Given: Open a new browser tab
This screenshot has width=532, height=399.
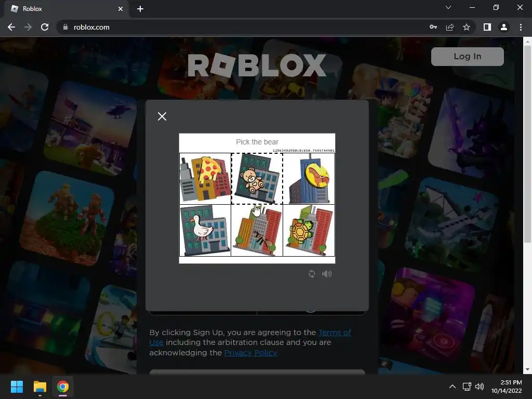Looking at the screenshot, I should point(140,9).
